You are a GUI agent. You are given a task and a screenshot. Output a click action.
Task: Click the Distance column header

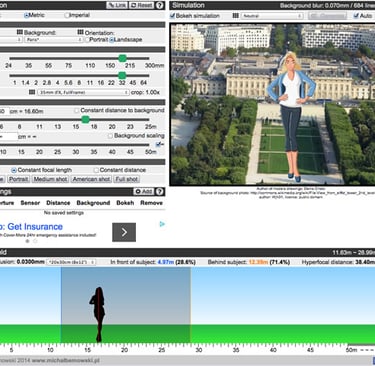(x=58, y=203)
